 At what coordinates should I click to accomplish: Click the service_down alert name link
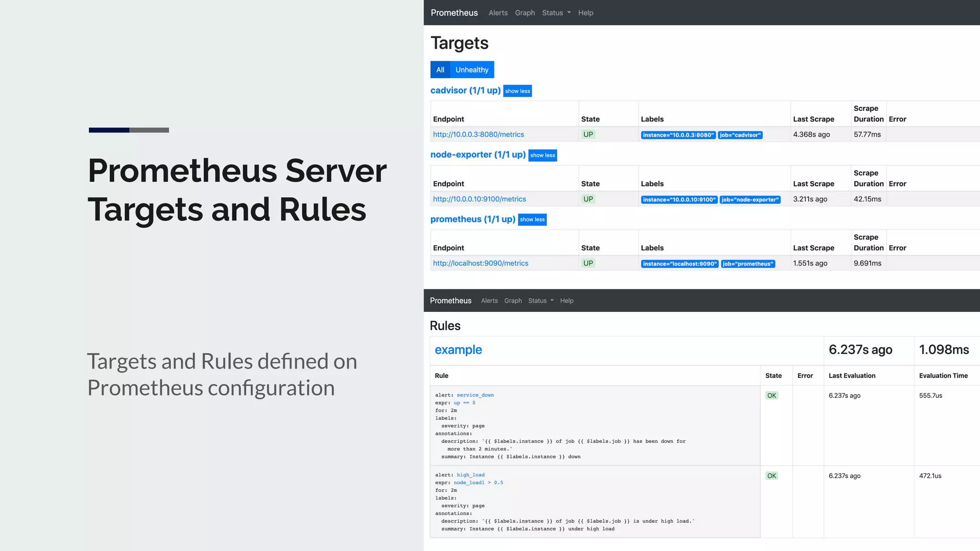(x=475, y=395)
